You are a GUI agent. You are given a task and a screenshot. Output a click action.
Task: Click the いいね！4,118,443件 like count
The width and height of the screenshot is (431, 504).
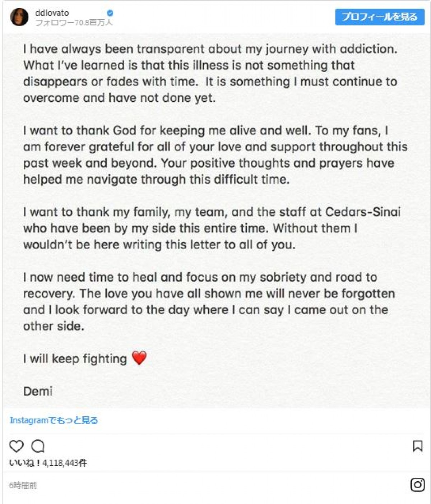pos(48,463)
